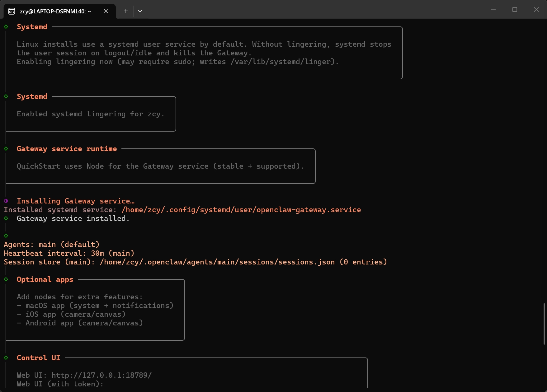
Task: Click the "Add nodes for extra features:" line
Action: tap(80, 297)
